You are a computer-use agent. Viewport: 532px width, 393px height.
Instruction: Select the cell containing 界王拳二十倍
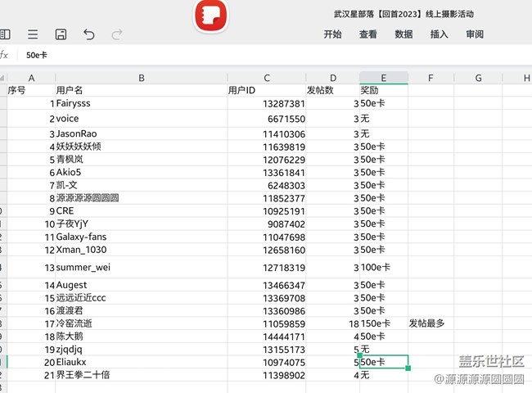[x=142, y=375]
